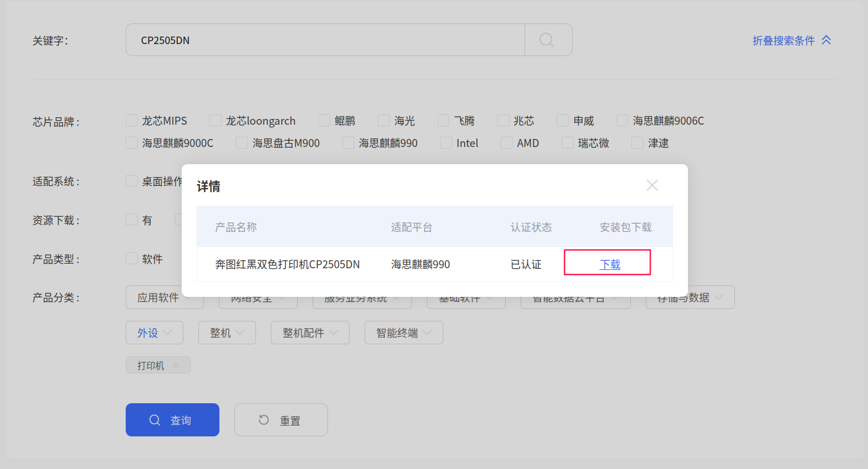
Task: Check the Intel checkbox
Action: click(x=446, y=142)
